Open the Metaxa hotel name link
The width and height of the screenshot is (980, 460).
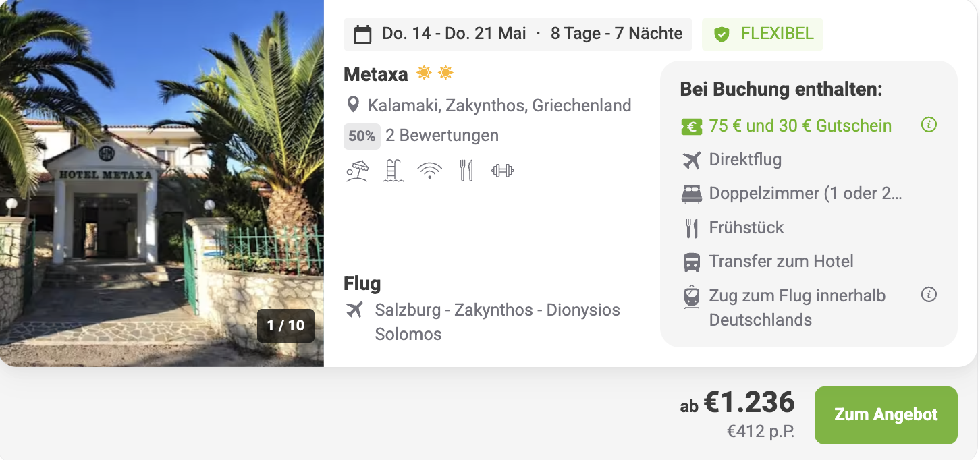point(375,74)
